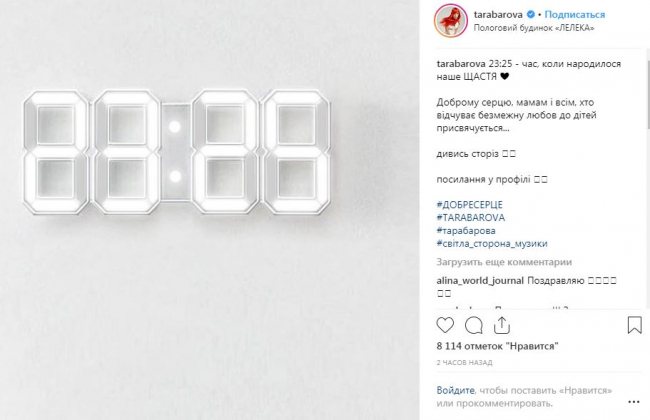Open the #світла_сторона_музики hashtag
The width and height of the screenshot is (650, 420).
[491, 243]
